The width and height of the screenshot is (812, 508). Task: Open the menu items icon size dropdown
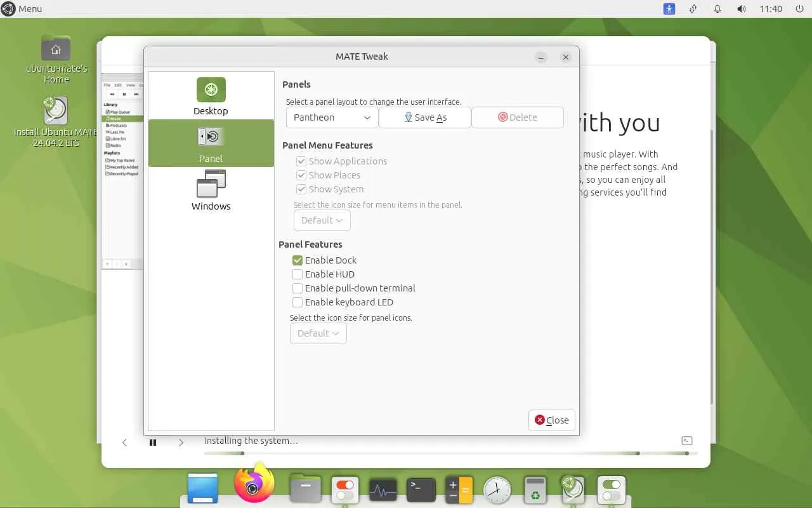[x=322, y=220]
